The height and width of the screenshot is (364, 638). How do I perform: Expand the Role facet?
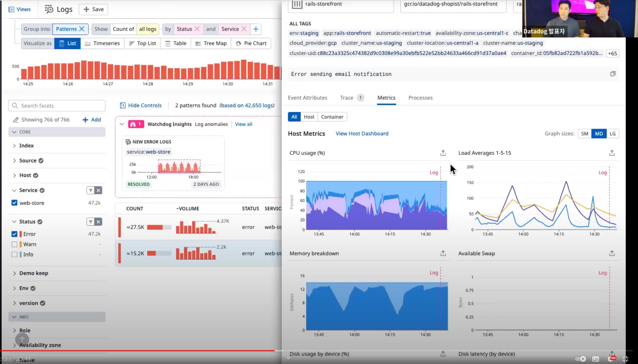[x=14, y=331]
